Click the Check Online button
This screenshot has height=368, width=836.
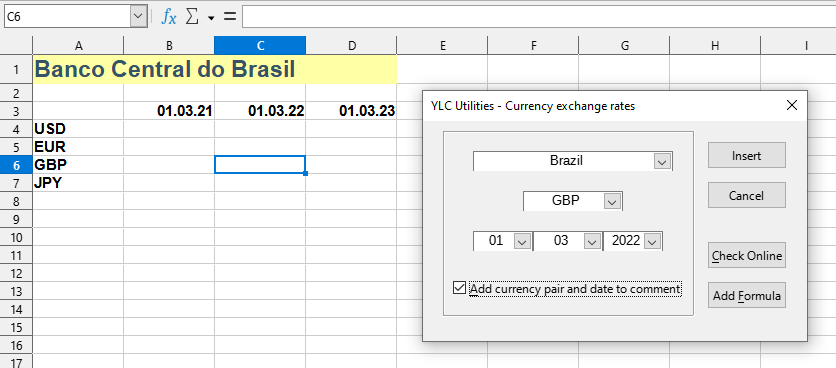746,255
